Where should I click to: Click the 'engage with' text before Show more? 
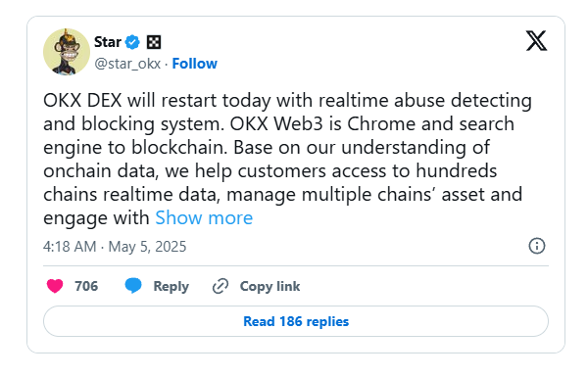[96, 218]
